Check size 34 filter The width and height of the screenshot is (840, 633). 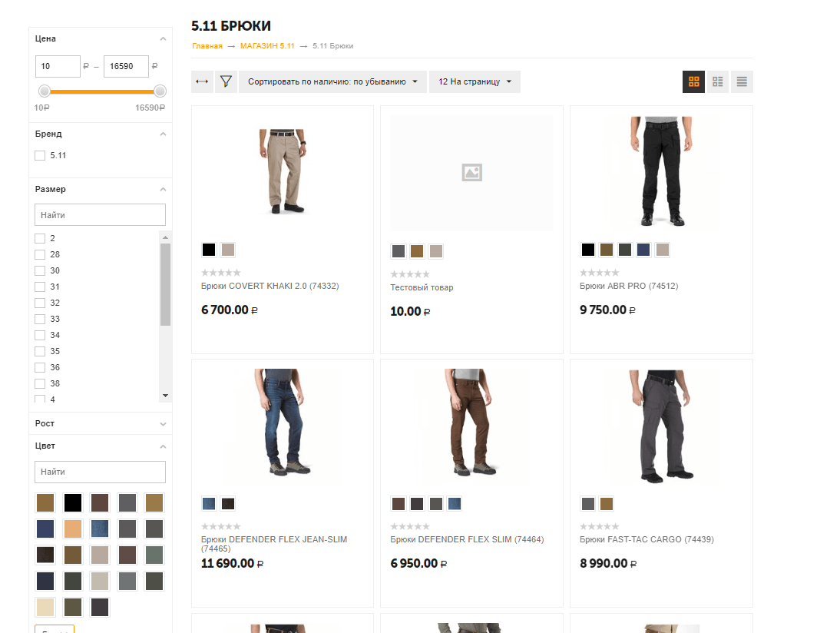click(40, 335)
